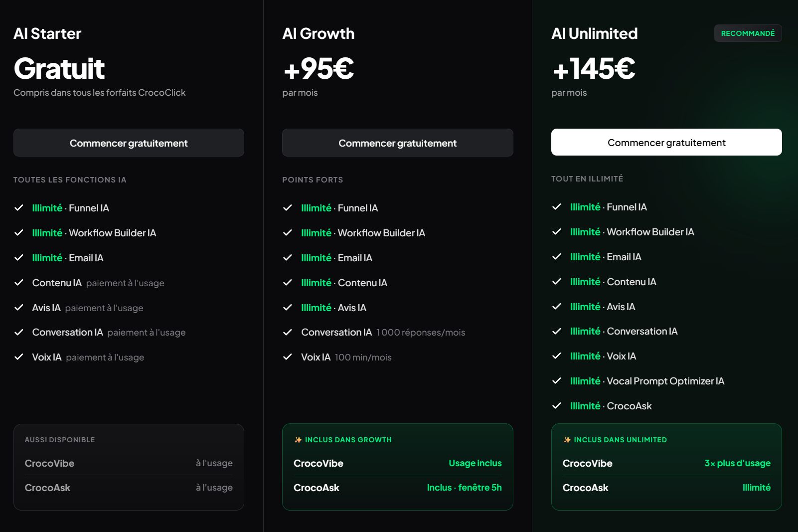Select CrocoAsk Inclus fenêtre 5h row
Viewport: 798px width, 532px height.
click(398, 488)
